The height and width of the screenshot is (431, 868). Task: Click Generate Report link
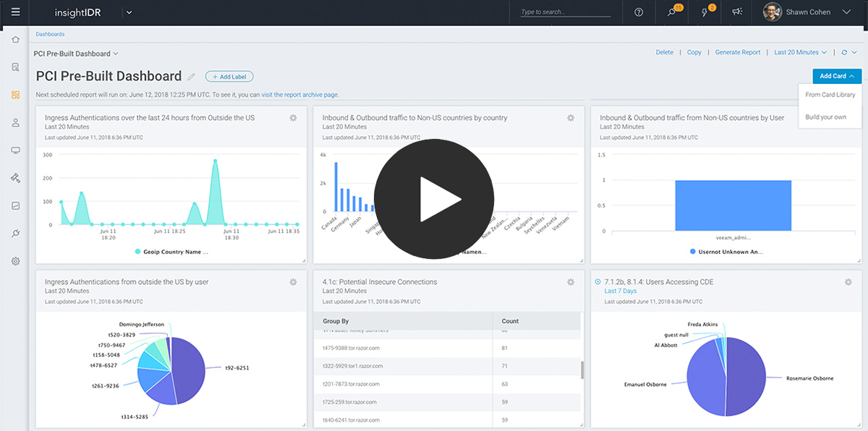pyautogui.click(x=738, y=53)
